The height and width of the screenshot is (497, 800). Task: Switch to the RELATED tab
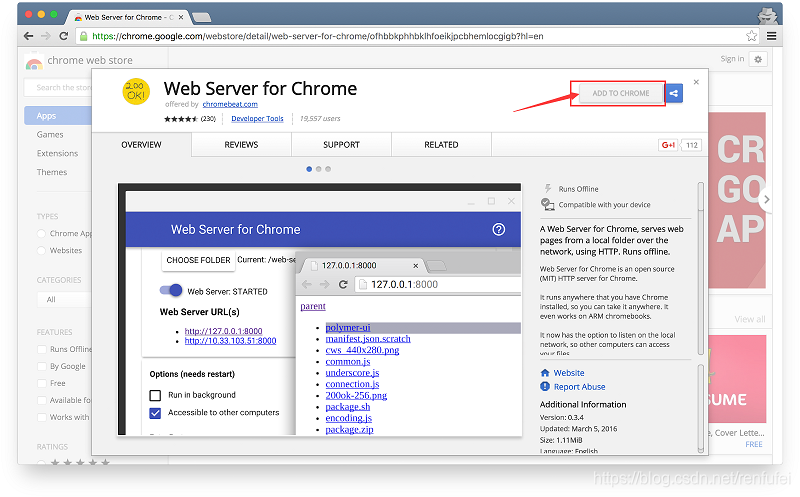point(441,145)
